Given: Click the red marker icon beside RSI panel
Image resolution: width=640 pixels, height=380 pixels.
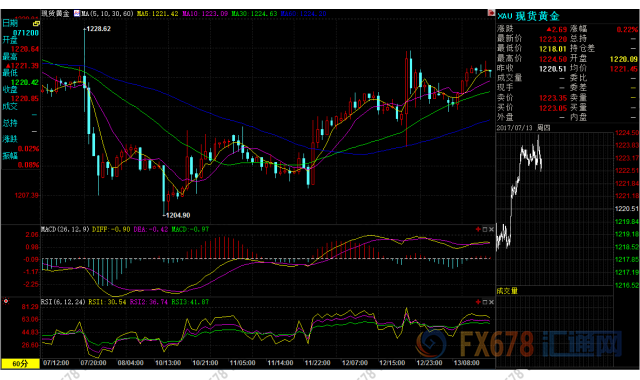Looking at the screenshot, I should point(6,302).
